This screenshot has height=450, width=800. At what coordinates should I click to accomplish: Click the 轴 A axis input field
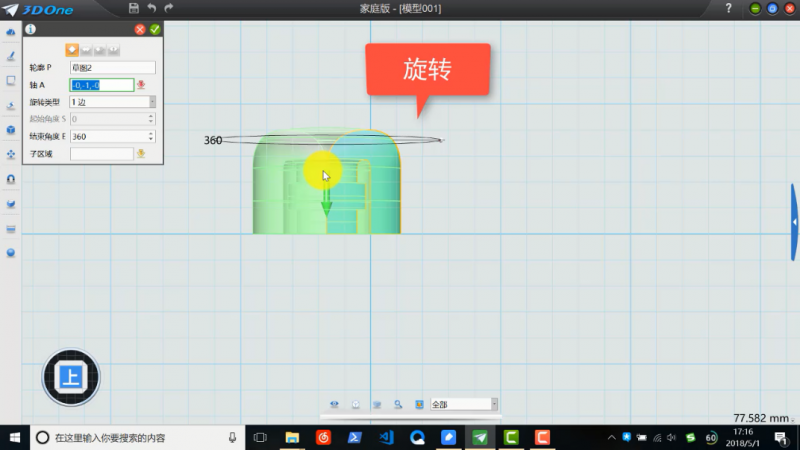click(x=102, y=85)
